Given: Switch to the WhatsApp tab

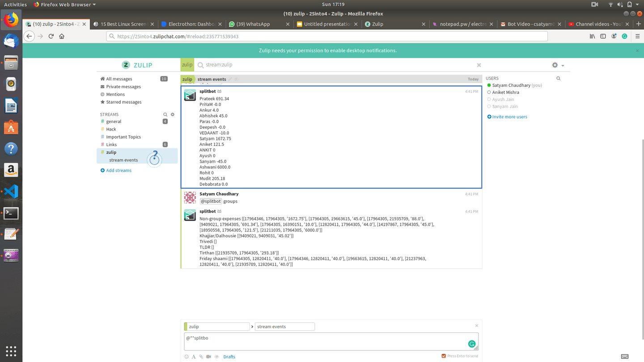Looking at the screenshot, I should [259, 24].
